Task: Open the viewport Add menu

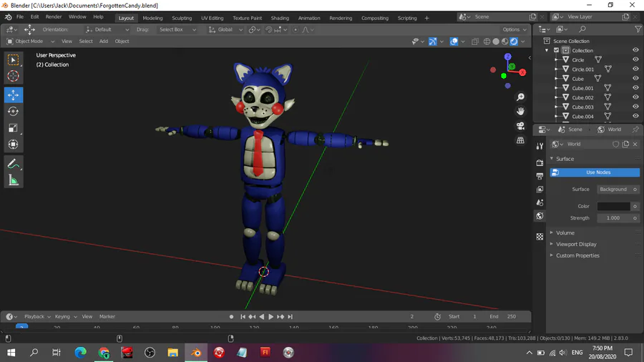Action: click(104, 41)
